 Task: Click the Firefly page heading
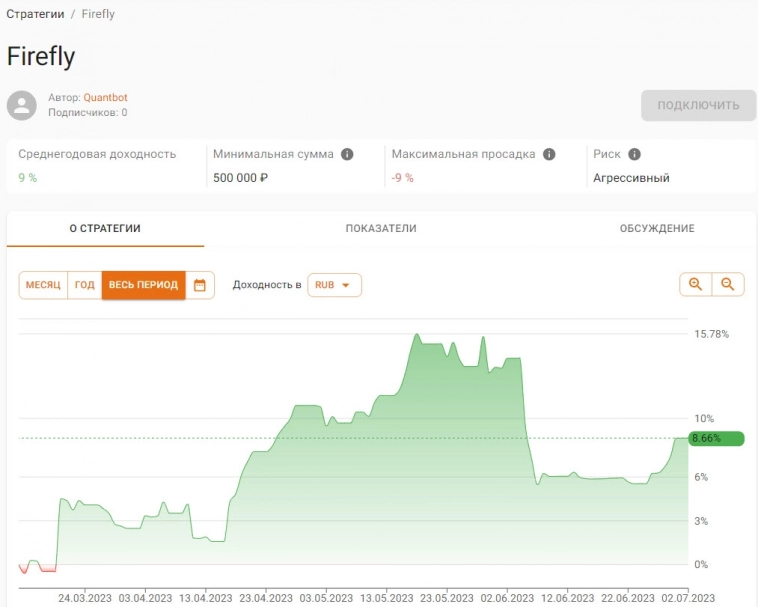point(41,57)
